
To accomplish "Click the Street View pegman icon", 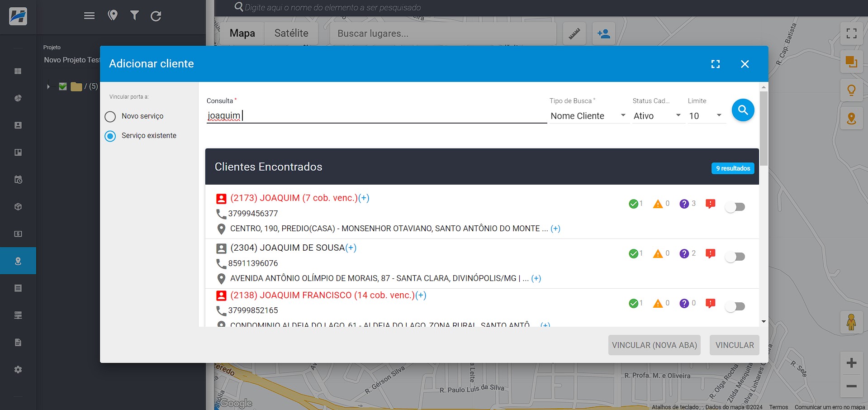I will (x=851, y=322).
